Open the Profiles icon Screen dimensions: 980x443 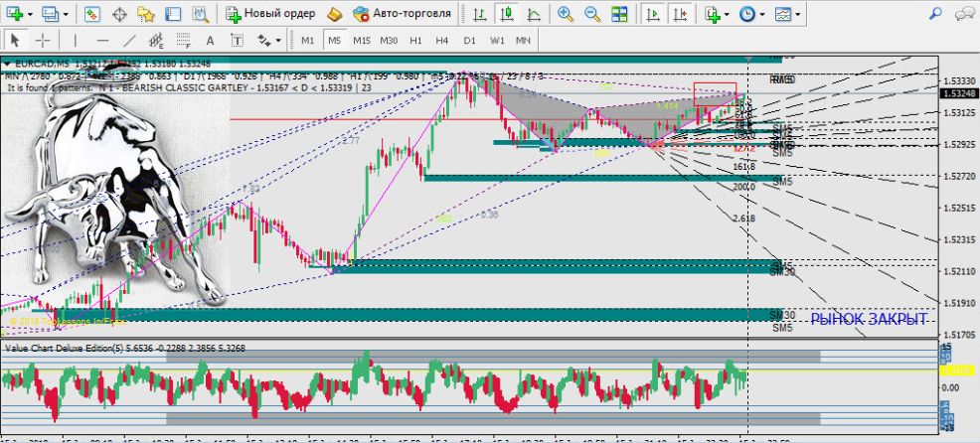click(x=50, y=13)
